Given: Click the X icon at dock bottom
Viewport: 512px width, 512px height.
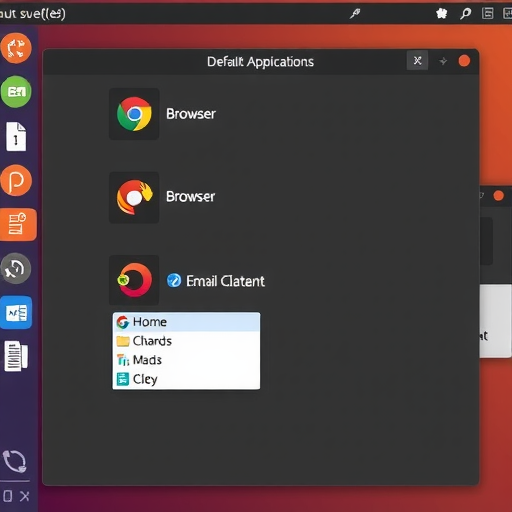Looking at the screenshot, I should (24, 496).
